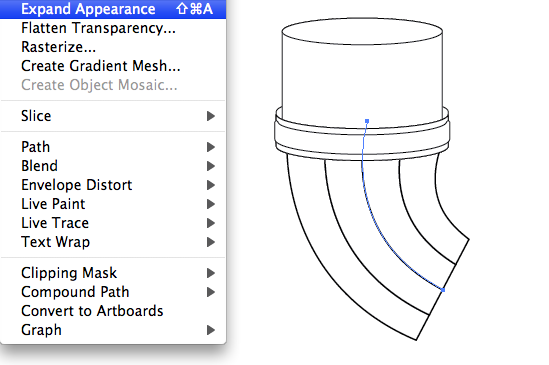The image size is (549, 365).
Task: Click the bottom anchor point of selected path
Action: point(443,290)
